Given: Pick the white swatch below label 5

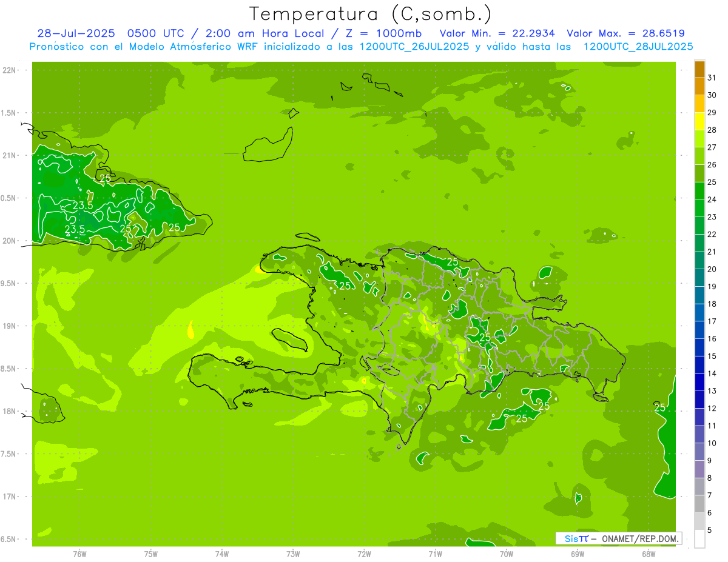Looking at the screenshot, I should pos(699,538).
